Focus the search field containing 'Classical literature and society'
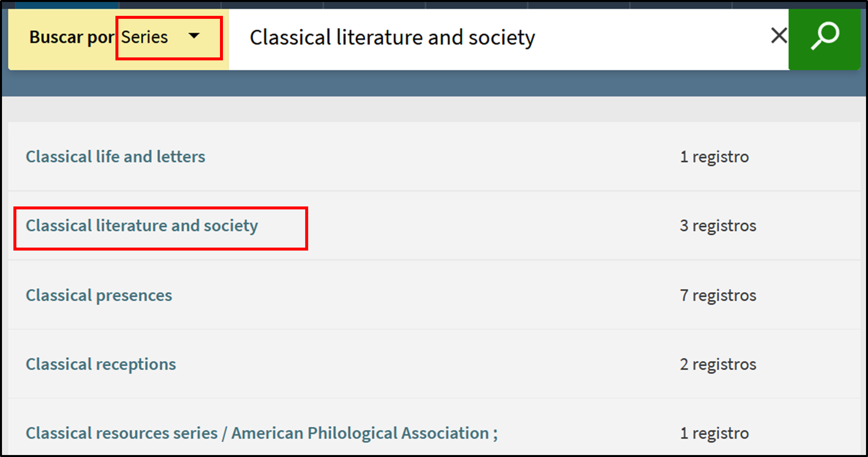868x457 pixels. coord(499,38)
